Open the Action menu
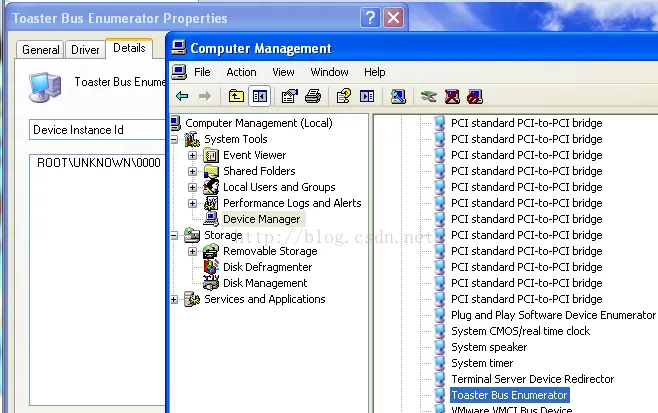 (241, 72)
